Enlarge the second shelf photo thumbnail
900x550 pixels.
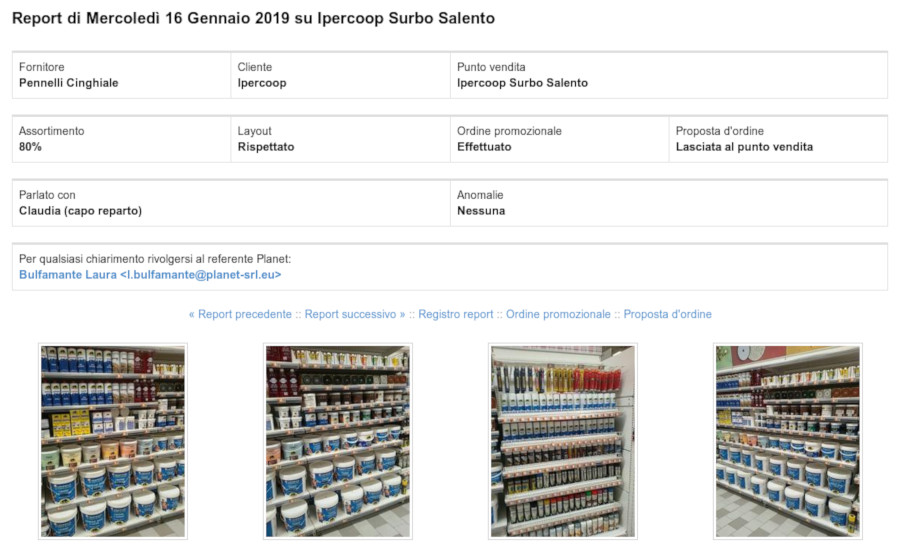click(x=337, y=441)
